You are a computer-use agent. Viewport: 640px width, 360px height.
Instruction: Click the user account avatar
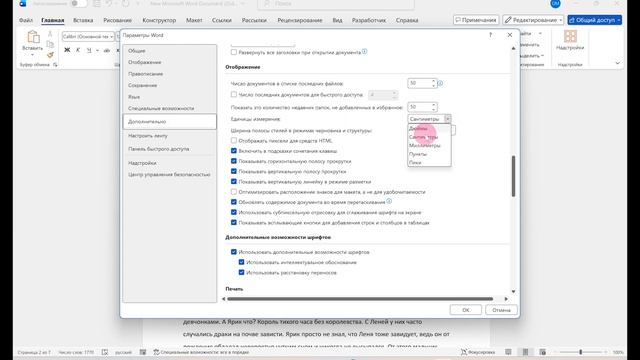555,3
